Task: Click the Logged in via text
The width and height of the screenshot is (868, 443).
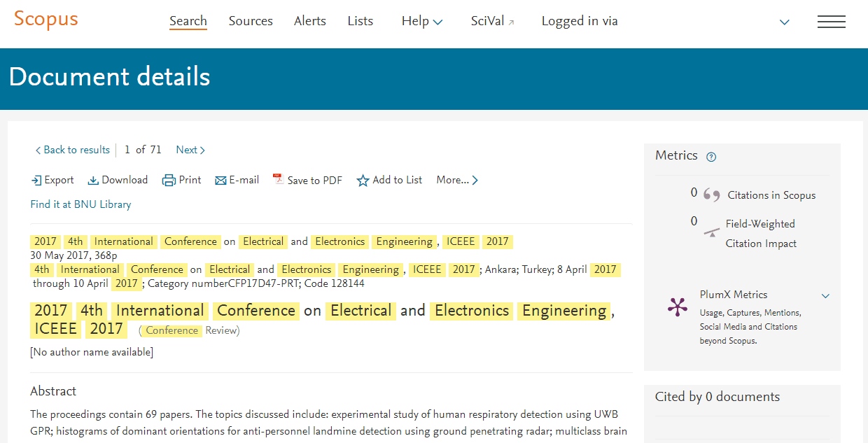Action: coord(580,21)
